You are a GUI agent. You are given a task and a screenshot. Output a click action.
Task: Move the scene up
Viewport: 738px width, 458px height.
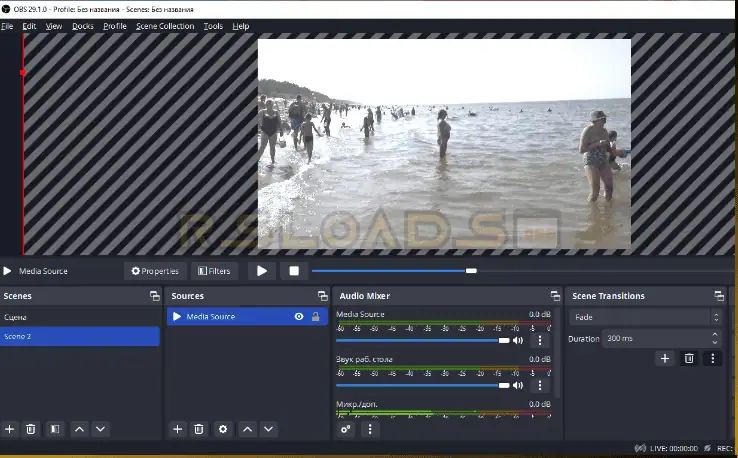pyautogui.click(x=80, y=429)
